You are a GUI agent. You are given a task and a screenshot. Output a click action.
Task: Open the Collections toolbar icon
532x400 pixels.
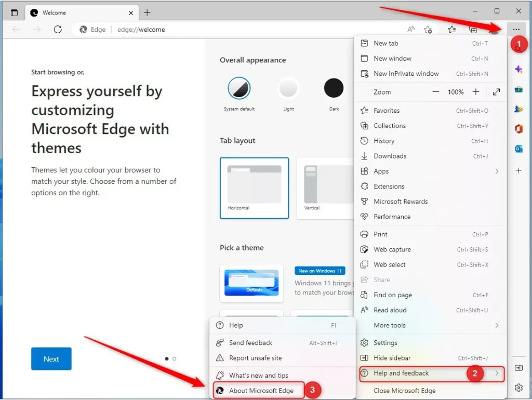pos(473,30)
